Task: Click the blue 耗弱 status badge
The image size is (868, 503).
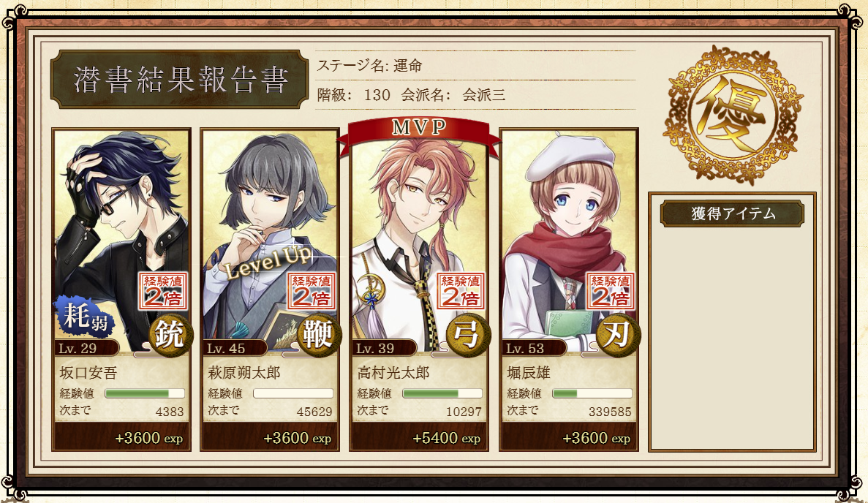Action: tap(84, 317)
